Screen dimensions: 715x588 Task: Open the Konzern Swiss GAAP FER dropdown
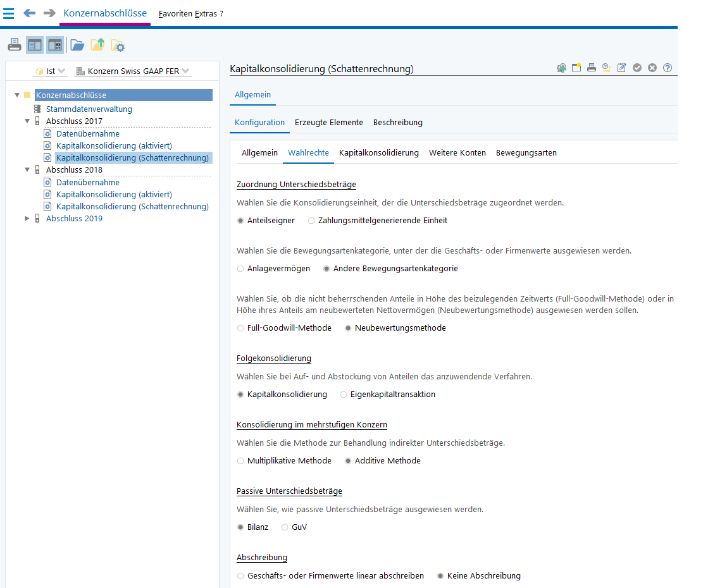pyautogui.click(x=133, y=71)
